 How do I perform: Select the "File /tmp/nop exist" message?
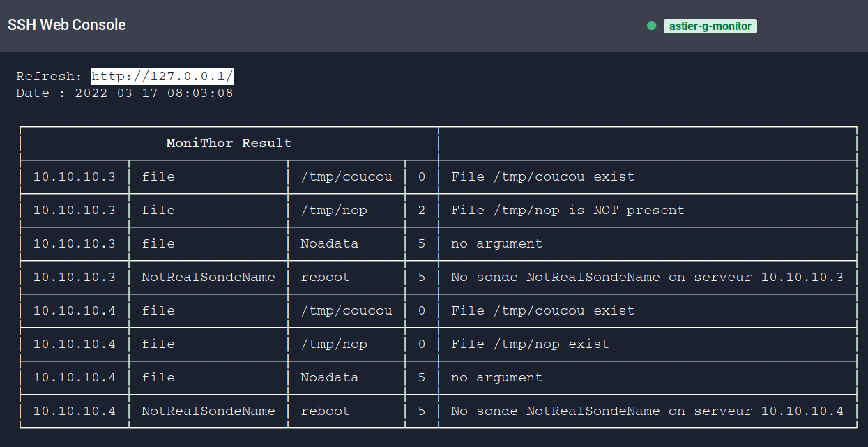pyautogui.click(x=530, y=344)
